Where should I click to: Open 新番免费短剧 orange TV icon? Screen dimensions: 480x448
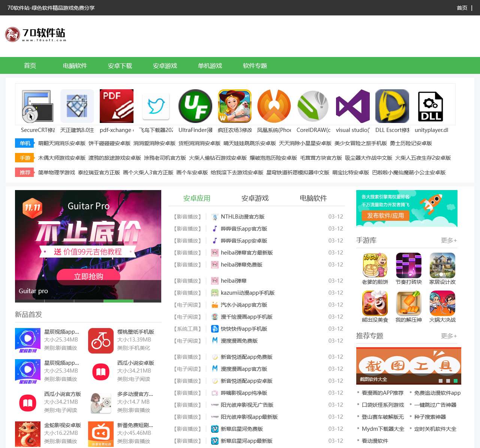[101, 434]
